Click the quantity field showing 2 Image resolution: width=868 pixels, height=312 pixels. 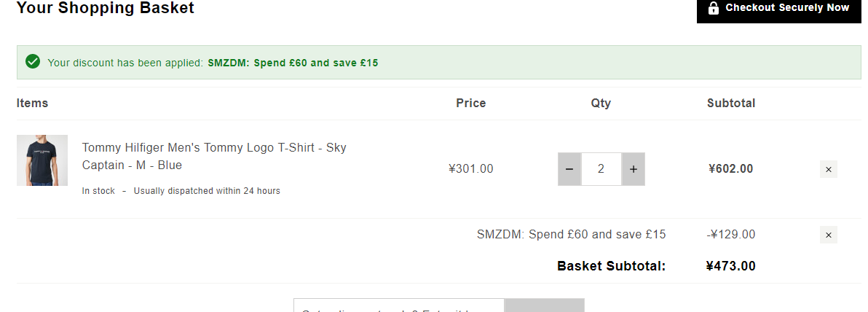601,169
